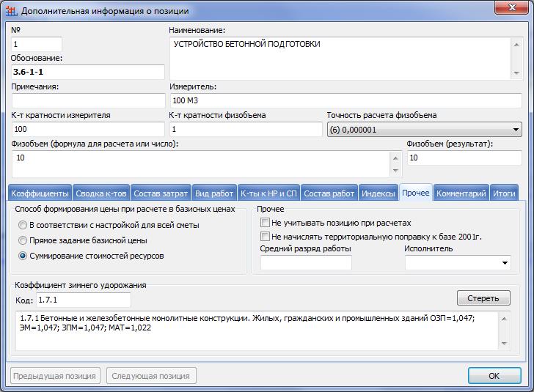Click the Следующая позиция button
534x392 pixels.
pos(151,376)
